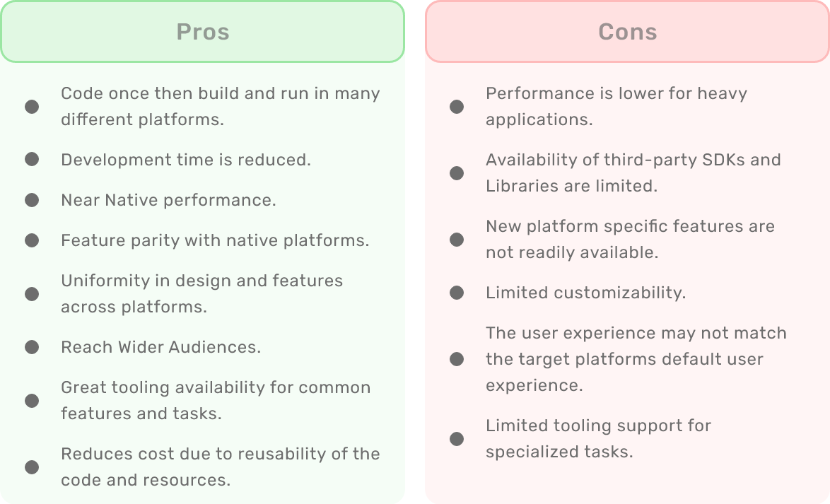Select 'Reduces cost due to reusability' item
Viewport: 830px width, 504px height.
(x=220, y=467)
